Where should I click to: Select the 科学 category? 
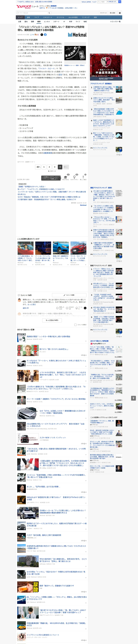[x=71, y=21]
